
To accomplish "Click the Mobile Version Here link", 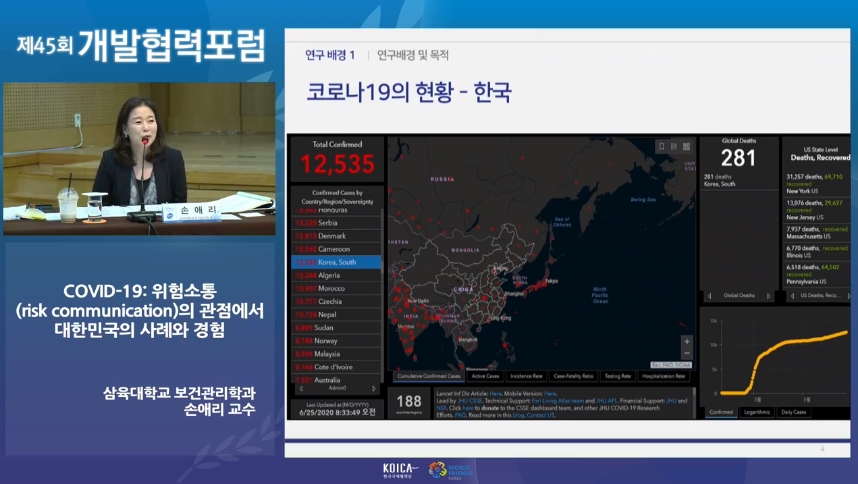I will click(x=550, y=393).
